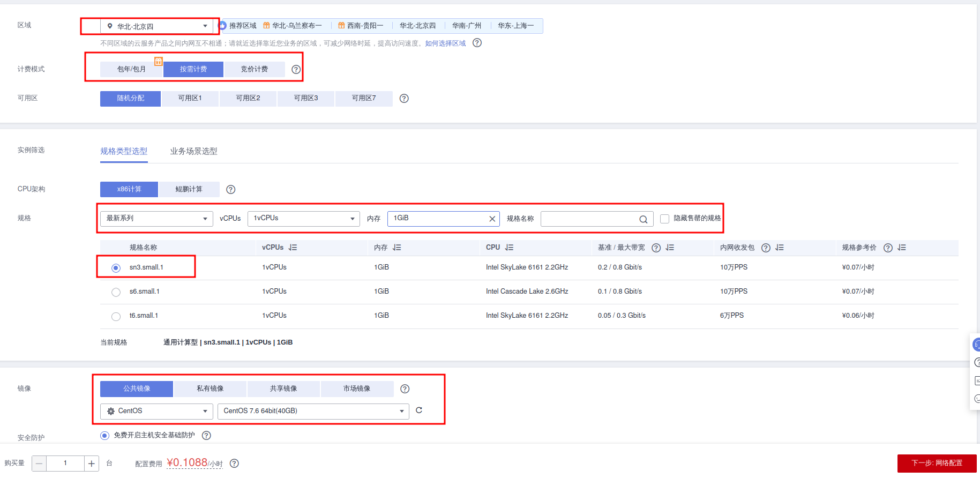Click help icon beside 如何选择区域 link

(477, 43)
